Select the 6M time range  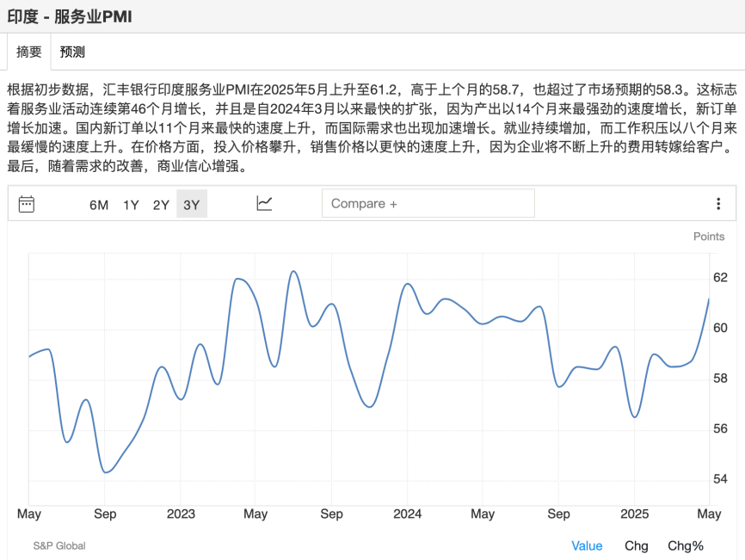pos(99,205)
